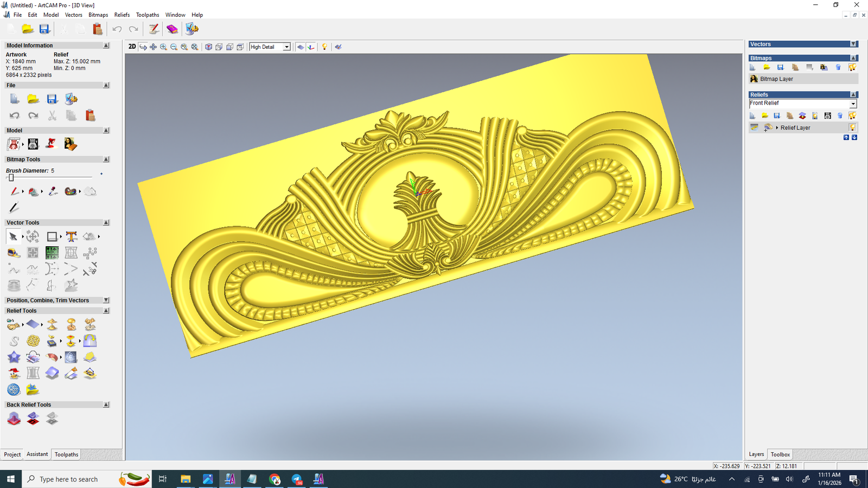
Task: Open the Front Relief dropdown
Action: coord(853,104)
